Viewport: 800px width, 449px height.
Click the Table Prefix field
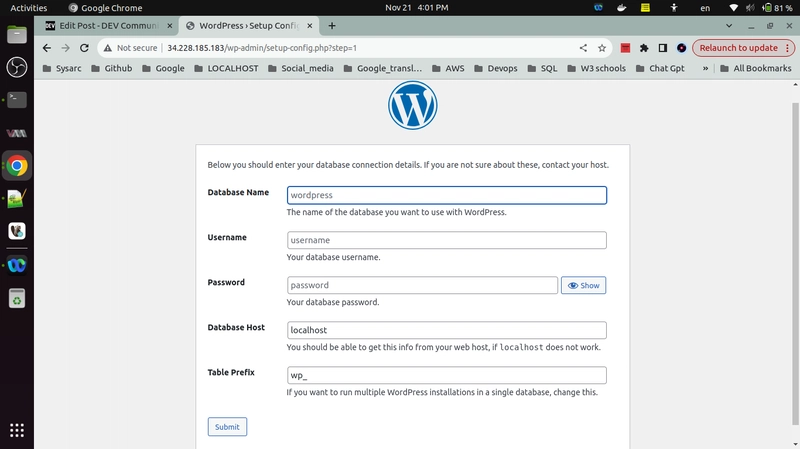coord(446,375)
